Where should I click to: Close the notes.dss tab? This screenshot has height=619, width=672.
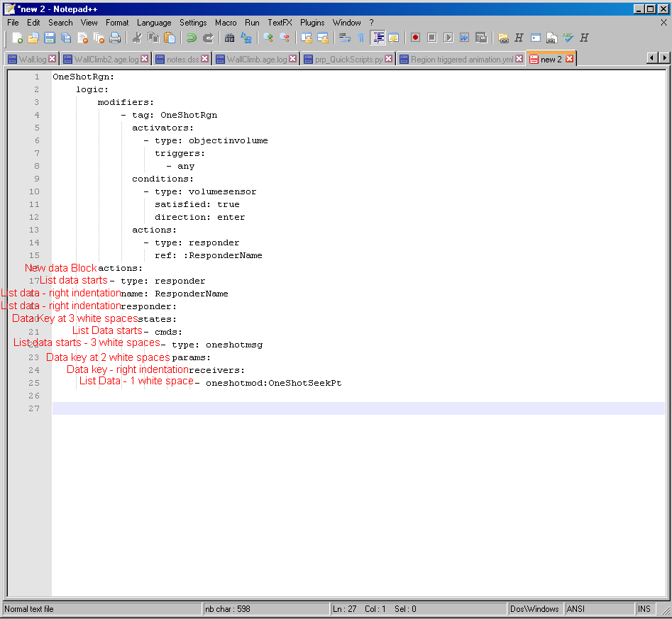click(205, 59)
